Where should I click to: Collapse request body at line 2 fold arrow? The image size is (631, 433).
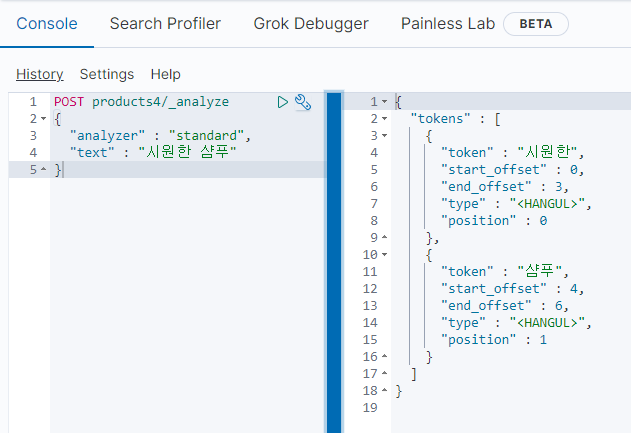(x=43, y=119)
